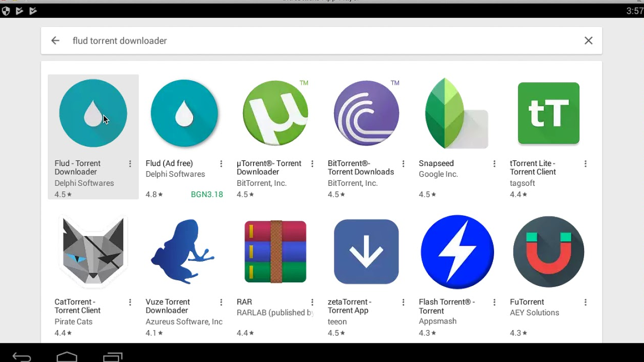644x362 pixels.
Task: Click the BGN3.18 price label
Action: [x=207, y=194]
